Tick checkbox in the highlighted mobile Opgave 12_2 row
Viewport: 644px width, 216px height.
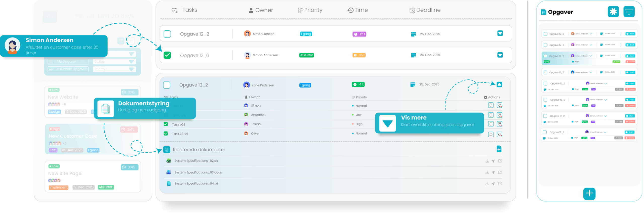[545, 56]
